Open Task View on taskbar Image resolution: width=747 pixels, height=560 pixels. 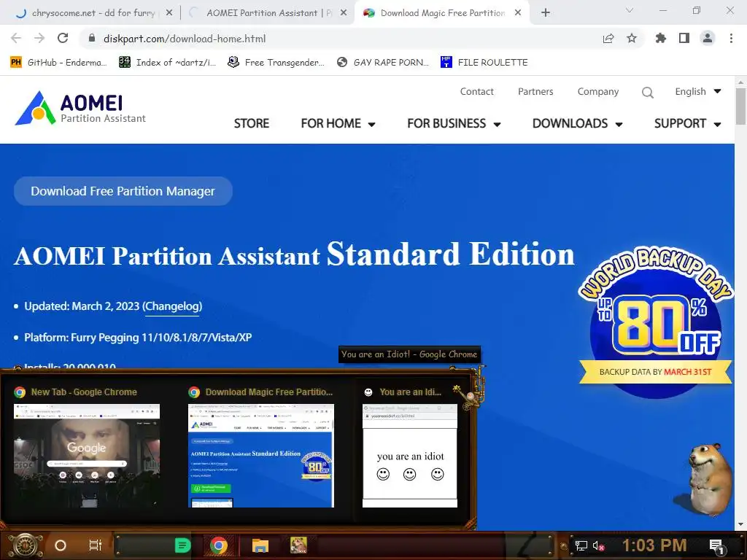coord(96,545)
